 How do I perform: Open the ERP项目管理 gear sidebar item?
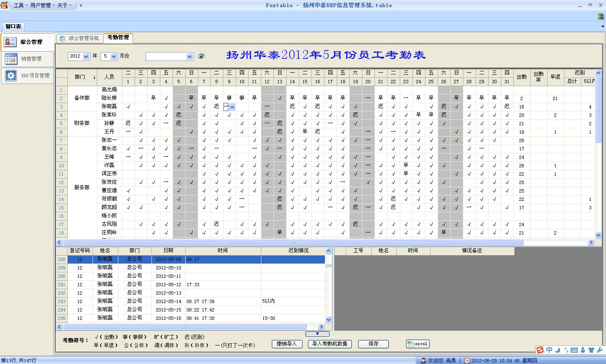coord(27,76)
